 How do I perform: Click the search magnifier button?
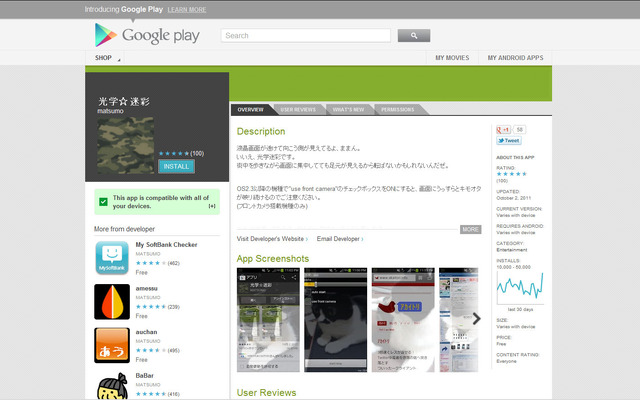click(x=413, y=36)
